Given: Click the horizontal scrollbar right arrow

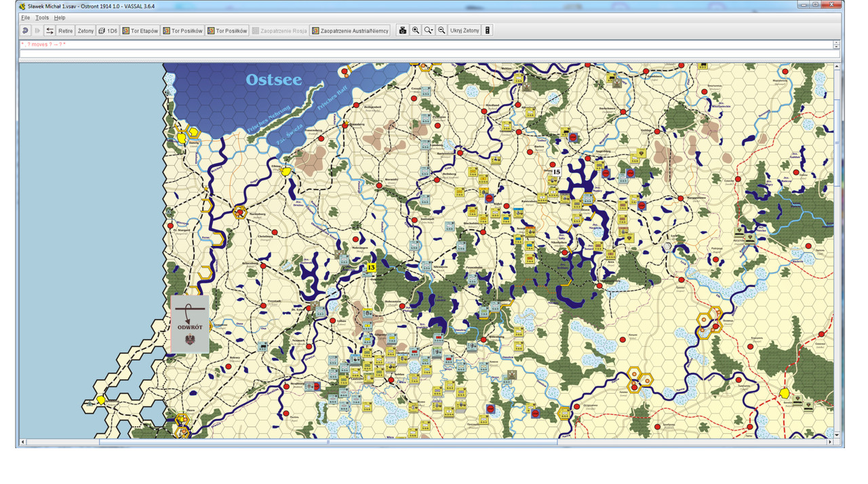Looking at the screenshot, I should tap(831, 443).
